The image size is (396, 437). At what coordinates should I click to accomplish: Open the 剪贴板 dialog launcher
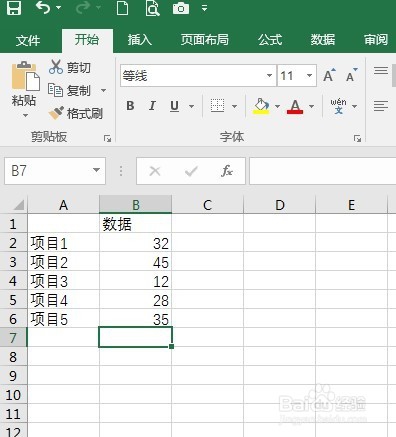click(107, 138)
